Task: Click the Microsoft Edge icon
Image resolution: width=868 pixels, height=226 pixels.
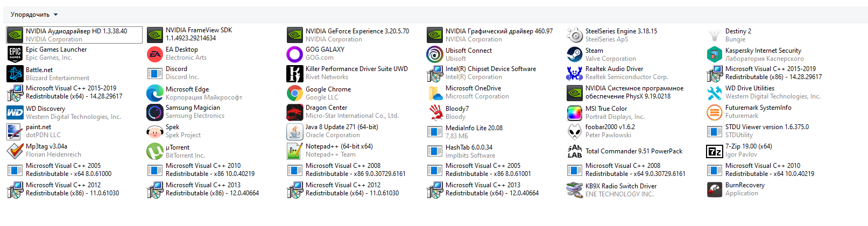Action: pyautogui.click(x=155, y=93)
